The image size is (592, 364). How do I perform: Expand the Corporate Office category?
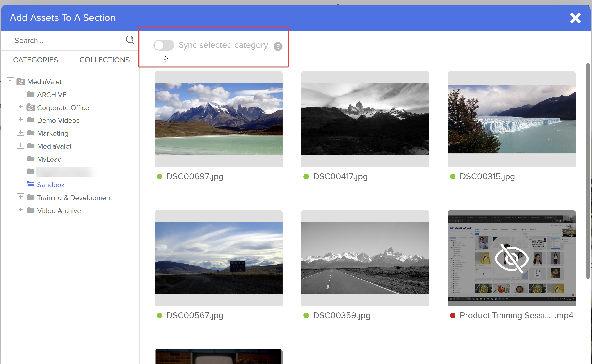coord(20,107)
